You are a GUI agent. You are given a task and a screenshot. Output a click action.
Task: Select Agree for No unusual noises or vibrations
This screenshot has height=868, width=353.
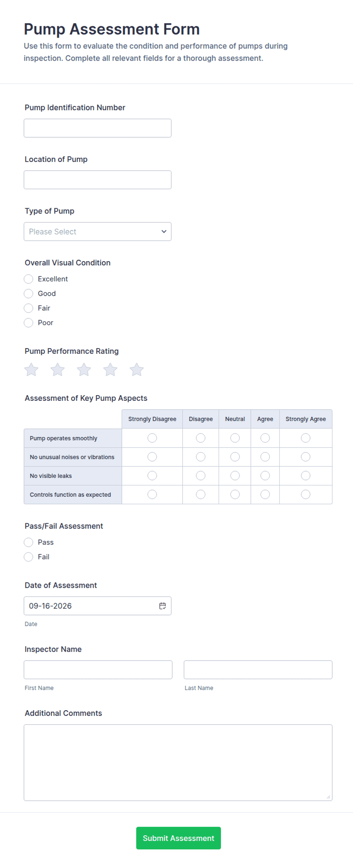(265, 457)
